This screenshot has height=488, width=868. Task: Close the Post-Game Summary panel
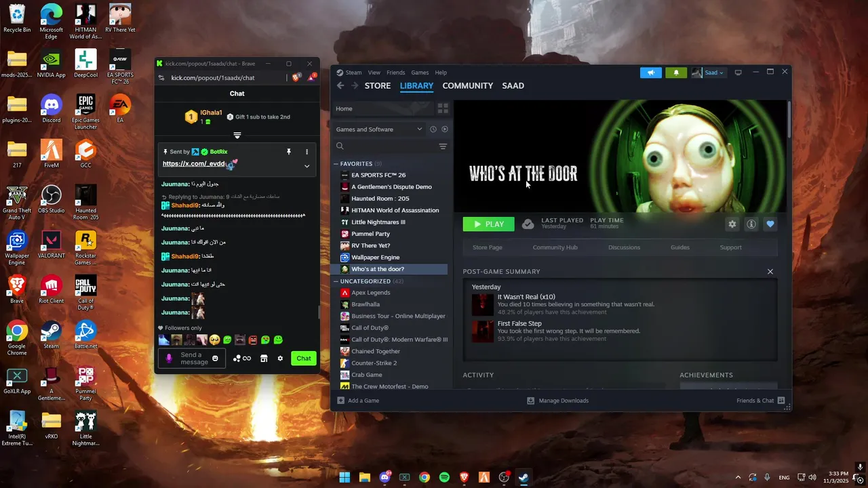coord(770,272)
